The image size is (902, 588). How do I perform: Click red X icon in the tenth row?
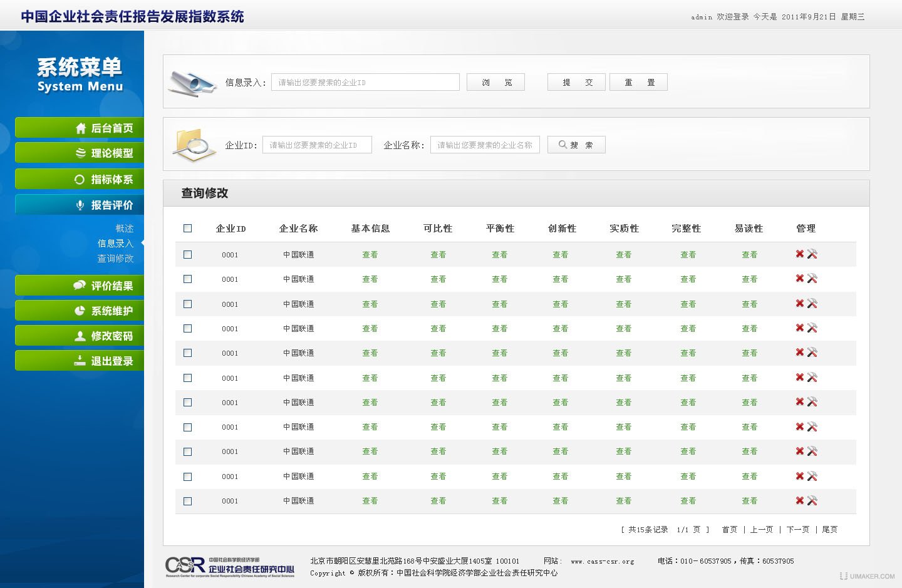coord(800,476)
